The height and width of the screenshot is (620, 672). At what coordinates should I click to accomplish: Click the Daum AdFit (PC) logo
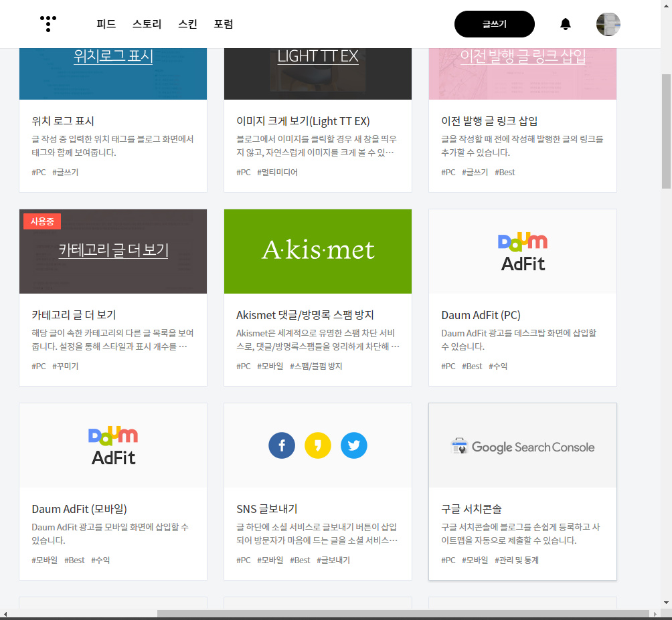coord(523,252)
